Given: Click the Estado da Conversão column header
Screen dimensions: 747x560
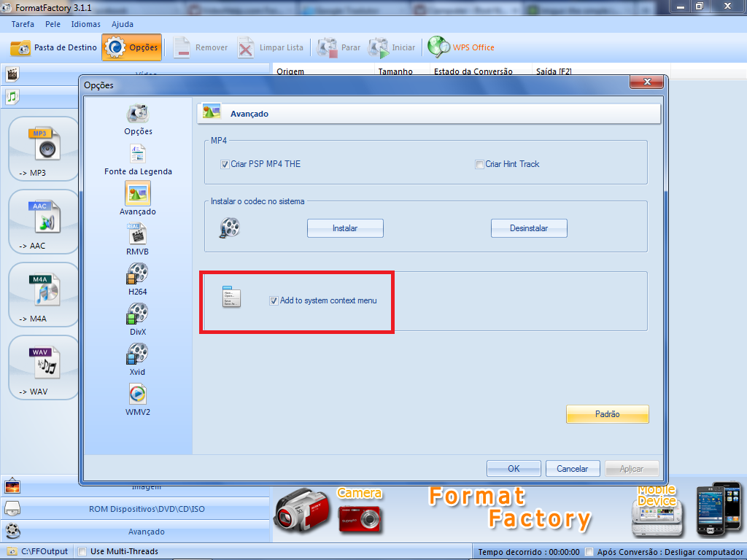Looking at the screenshot, I should 481,70.
